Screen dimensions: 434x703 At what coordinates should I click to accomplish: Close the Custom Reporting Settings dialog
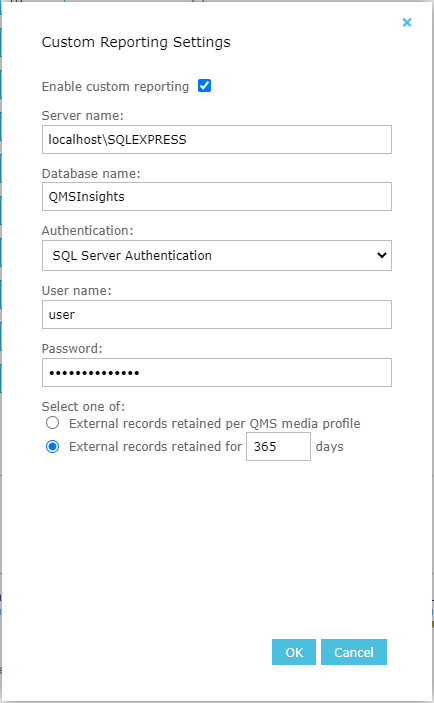pos(407,22)
